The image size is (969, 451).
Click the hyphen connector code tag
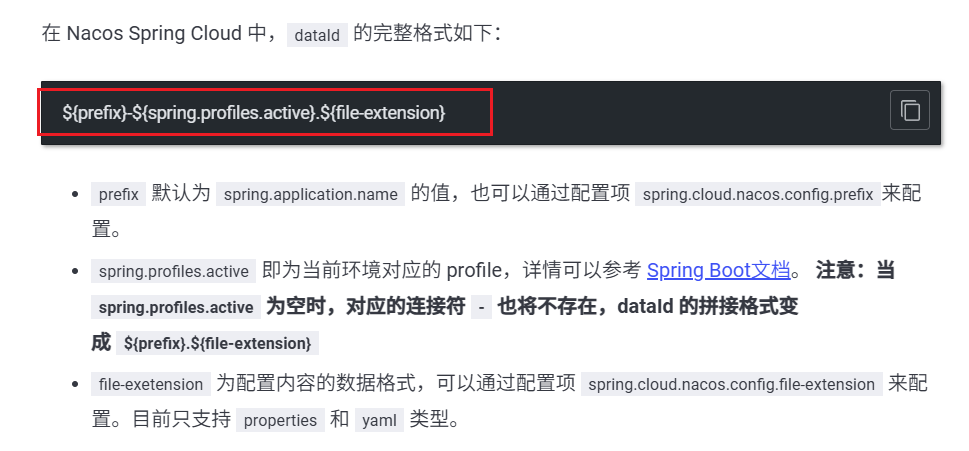click(481, 307)
